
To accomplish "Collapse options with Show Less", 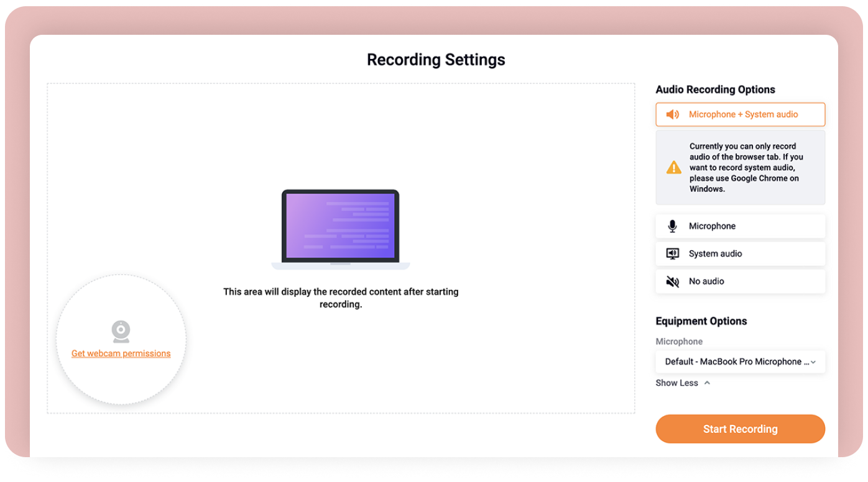I will pos(683,383).
